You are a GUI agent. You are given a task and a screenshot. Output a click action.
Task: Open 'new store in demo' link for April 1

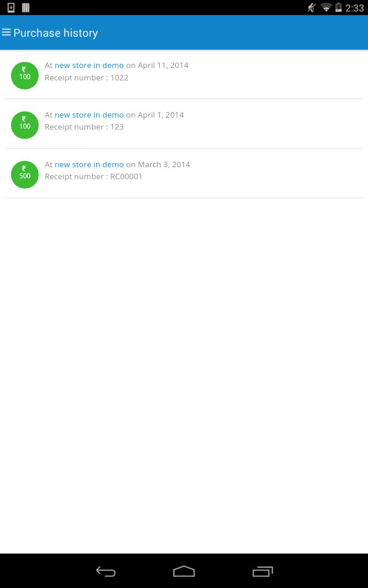[x=89, y=115]
